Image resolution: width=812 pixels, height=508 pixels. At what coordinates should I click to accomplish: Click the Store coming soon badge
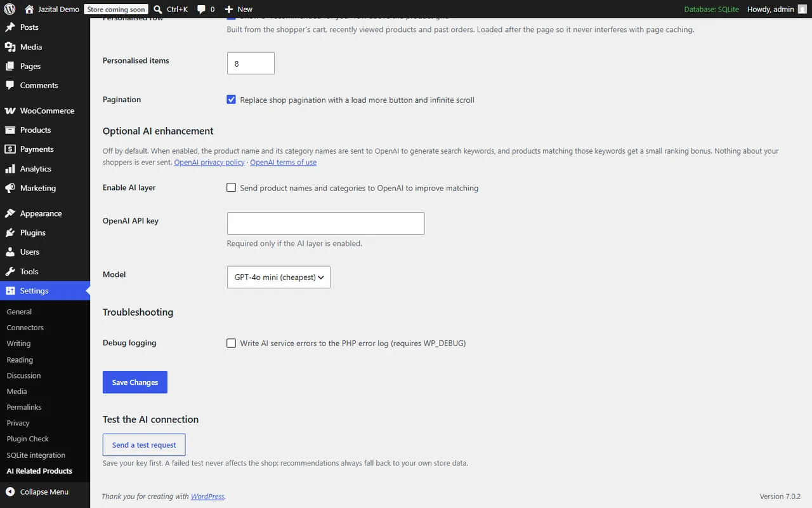(x=116, y=10)
